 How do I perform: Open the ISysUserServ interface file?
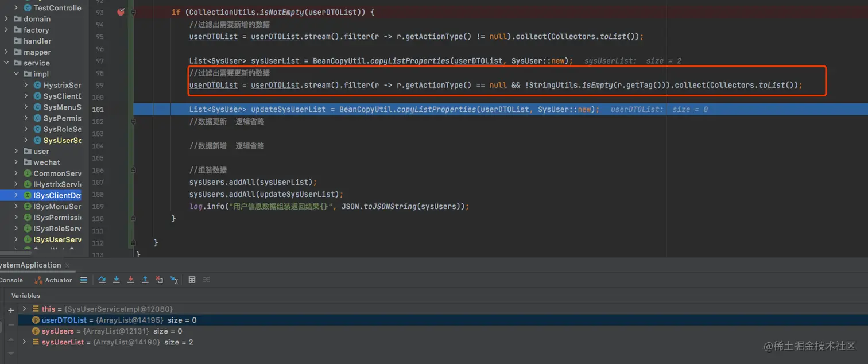57,239
